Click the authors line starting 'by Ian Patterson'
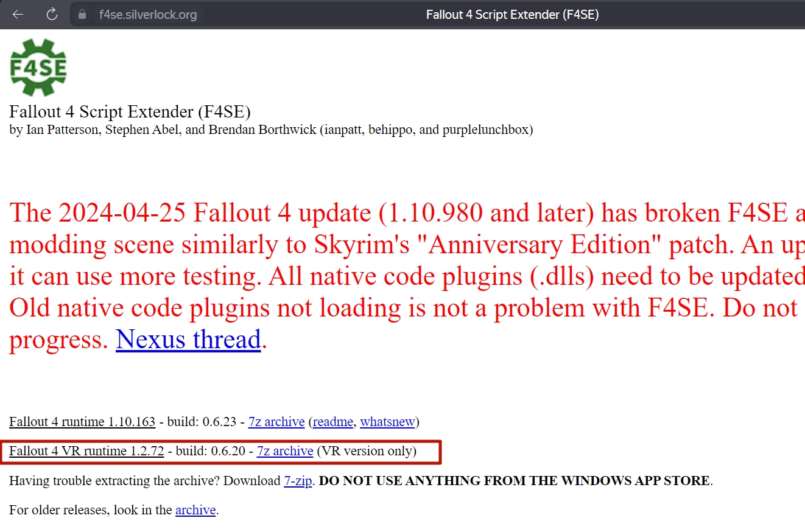The height and width of the screenshot is (532, 805). point(271,130)
